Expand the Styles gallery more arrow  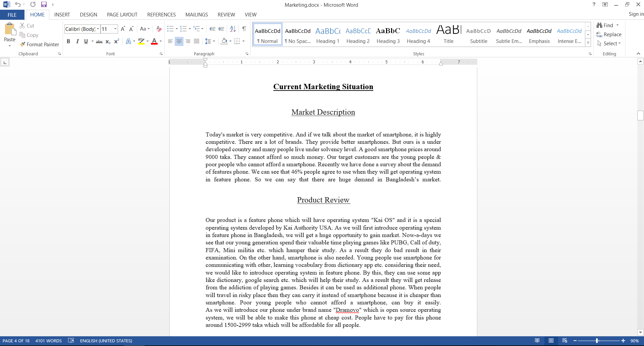coord(588,43)
